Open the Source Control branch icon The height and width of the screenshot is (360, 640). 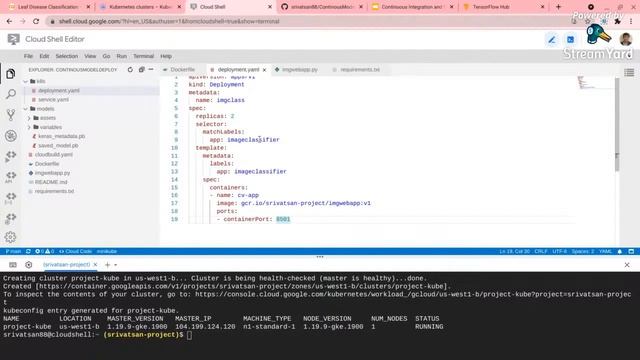[x=11, y=115]
